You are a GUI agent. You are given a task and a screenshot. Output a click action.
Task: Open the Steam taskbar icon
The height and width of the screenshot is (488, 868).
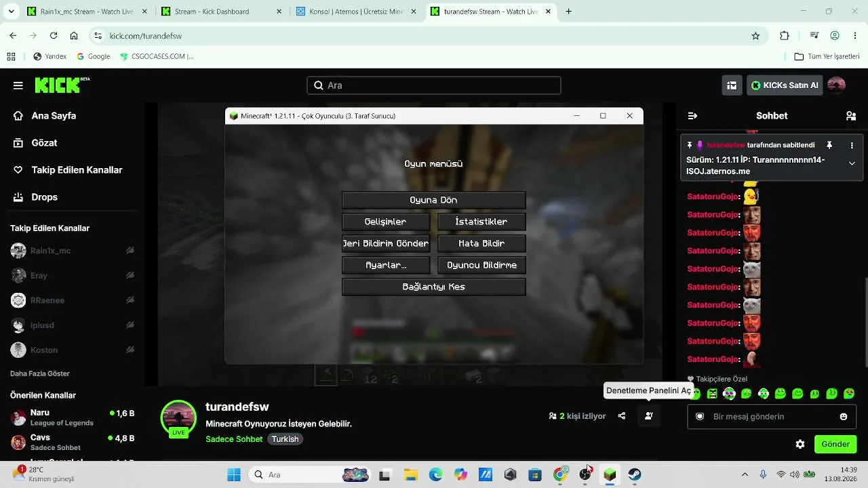coord(635,474)
